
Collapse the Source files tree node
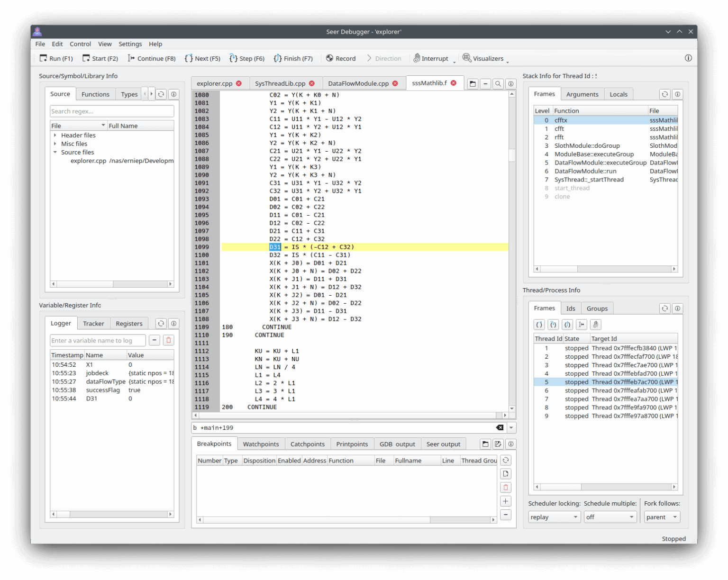pyautogui.click(x=55, y=153)
